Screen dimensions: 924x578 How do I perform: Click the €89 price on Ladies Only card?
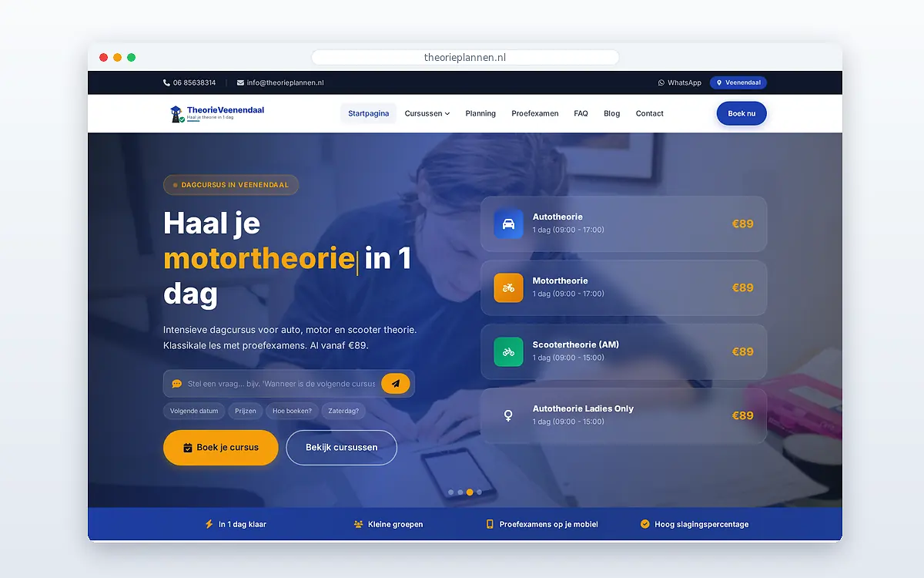pos(742,415)
